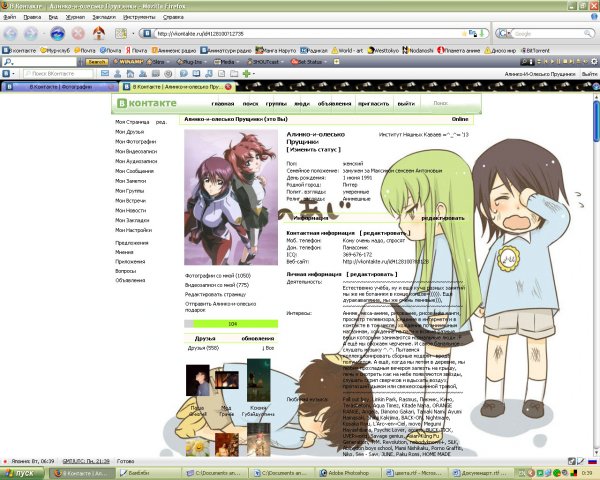This screenshot has height=480, width=600.
Task: Open the Инструменты menu
Action: tap(139, 17)
